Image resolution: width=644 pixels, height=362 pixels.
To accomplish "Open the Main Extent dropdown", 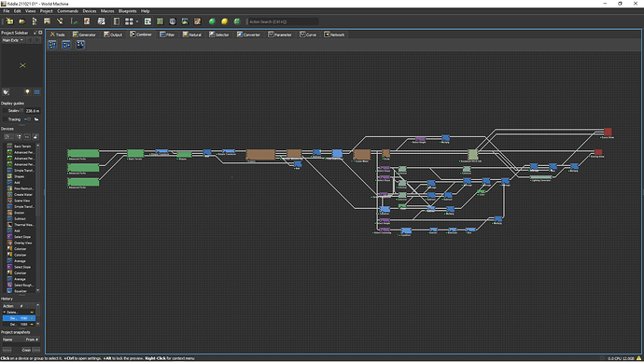I will tap(13, 40).
